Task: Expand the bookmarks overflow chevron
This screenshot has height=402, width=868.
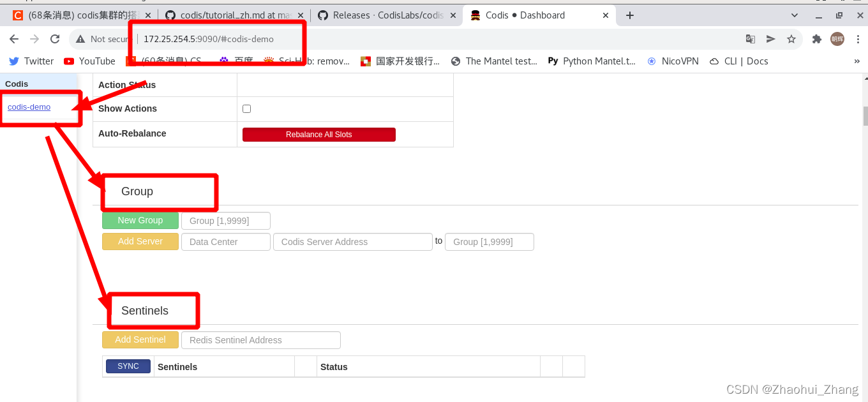Action: (x=858, y=61)
